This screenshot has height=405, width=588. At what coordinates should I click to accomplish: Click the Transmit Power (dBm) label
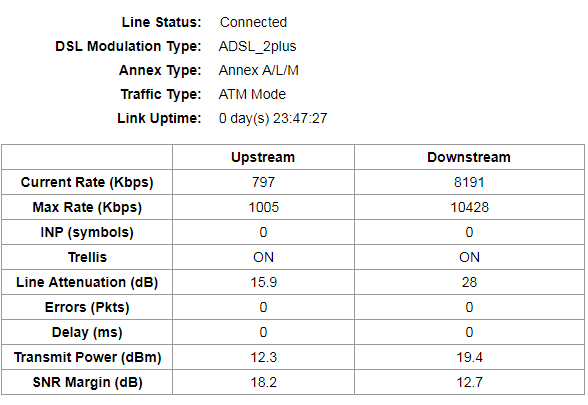(x=87, y=357)
